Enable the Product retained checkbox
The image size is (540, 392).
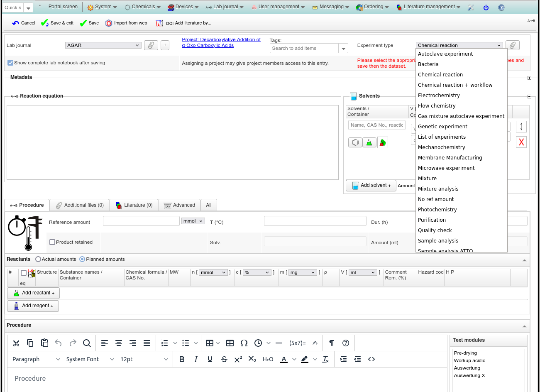52,242
